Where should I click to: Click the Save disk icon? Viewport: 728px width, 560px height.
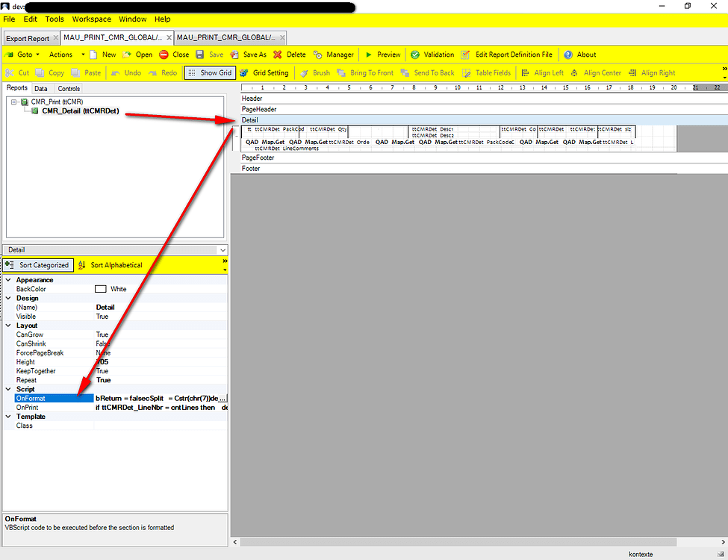199,55
